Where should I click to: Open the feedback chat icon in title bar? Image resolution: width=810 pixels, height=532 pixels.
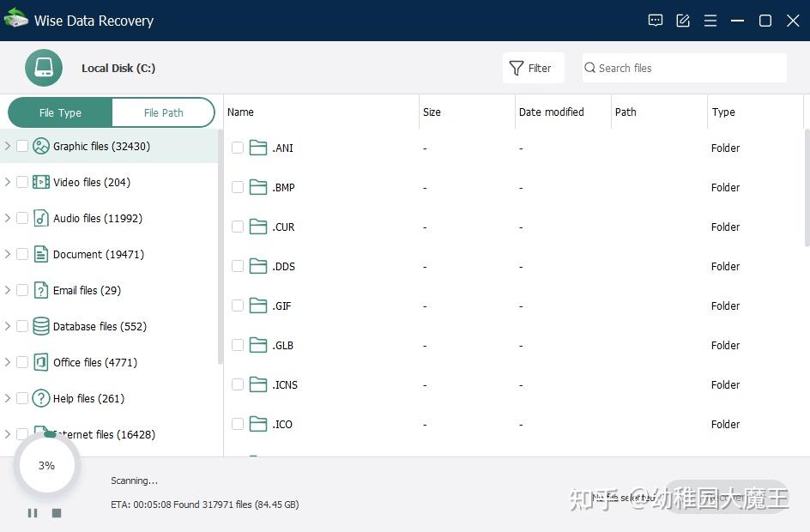tap(655, 21)
